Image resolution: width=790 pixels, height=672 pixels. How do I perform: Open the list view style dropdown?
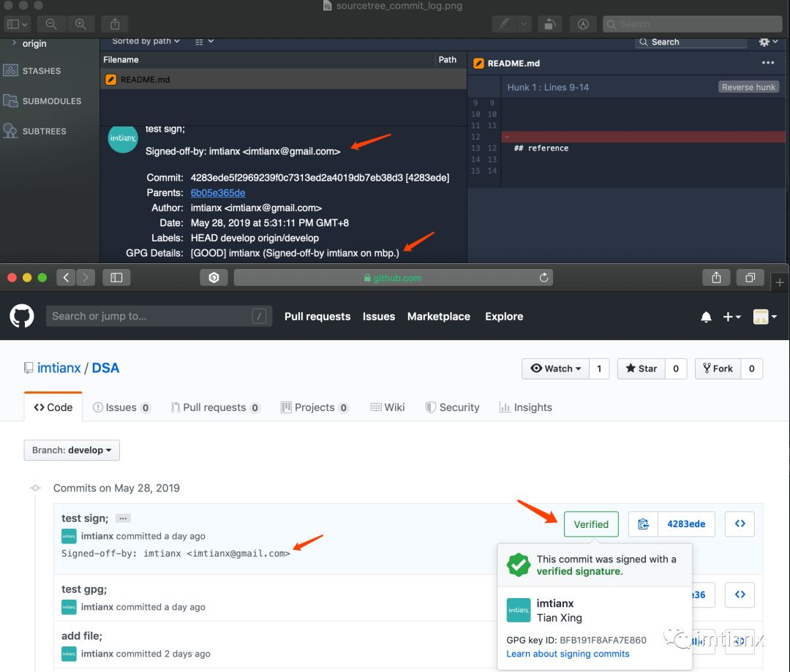pos(205,41)
